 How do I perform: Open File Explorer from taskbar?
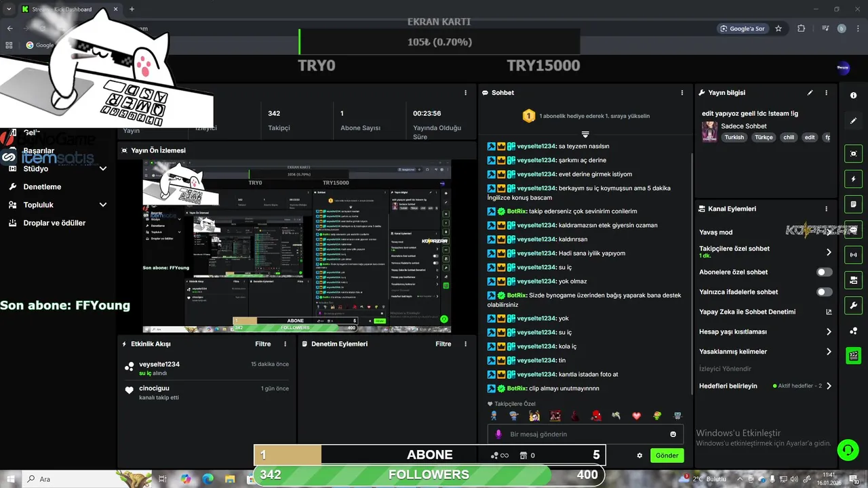coord(231,479)
